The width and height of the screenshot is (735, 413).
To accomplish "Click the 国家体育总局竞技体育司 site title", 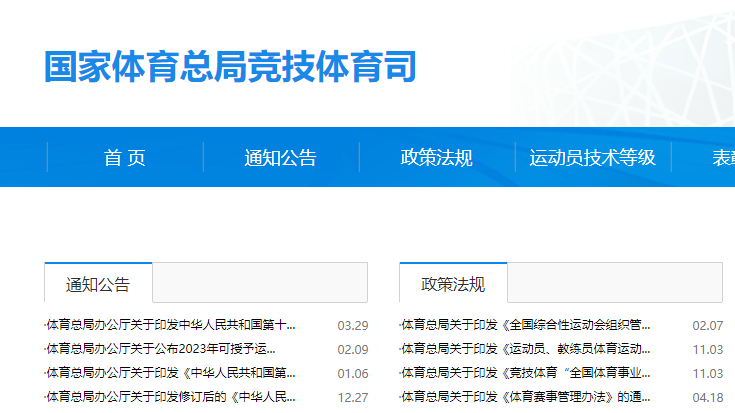I will (230, 66).
